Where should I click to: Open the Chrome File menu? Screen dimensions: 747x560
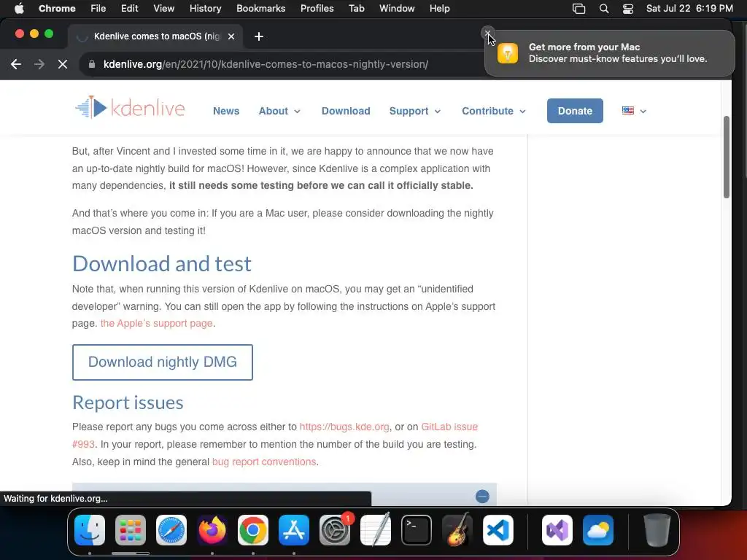(x=98, y=9)
